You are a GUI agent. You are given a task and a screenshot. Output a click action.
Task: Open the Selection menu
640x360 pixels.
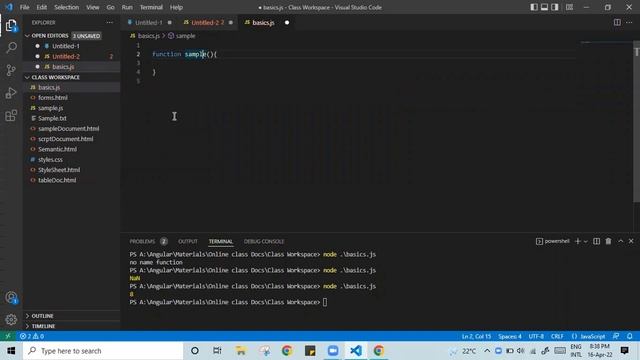pyautogui.click(x=67, y=7)
